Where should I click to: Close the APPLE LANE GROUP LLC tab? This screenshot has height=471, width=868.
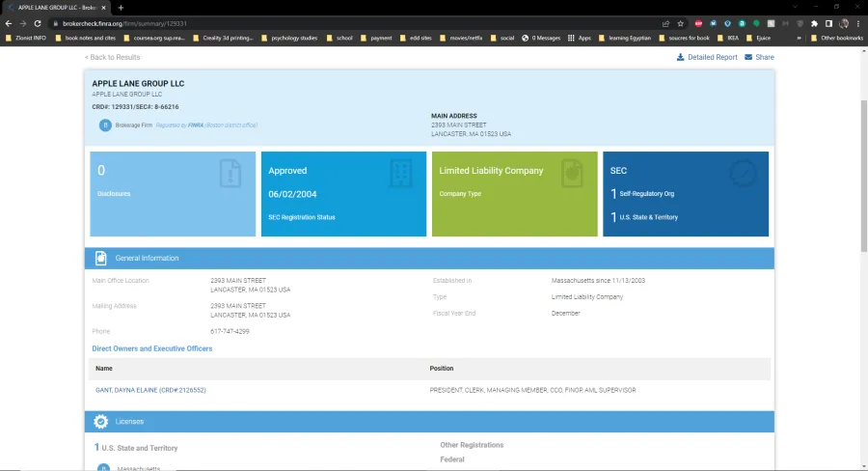click(x=103, y=8)
